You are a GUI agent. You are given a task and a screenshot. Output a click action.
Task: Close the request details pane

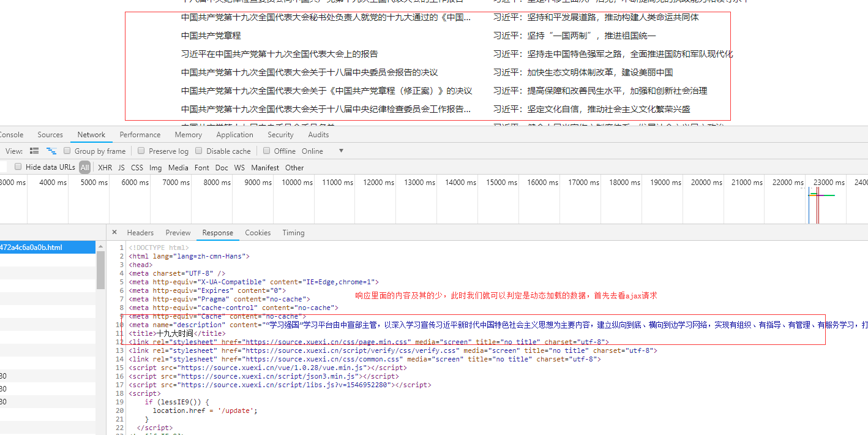pos(114,233)
